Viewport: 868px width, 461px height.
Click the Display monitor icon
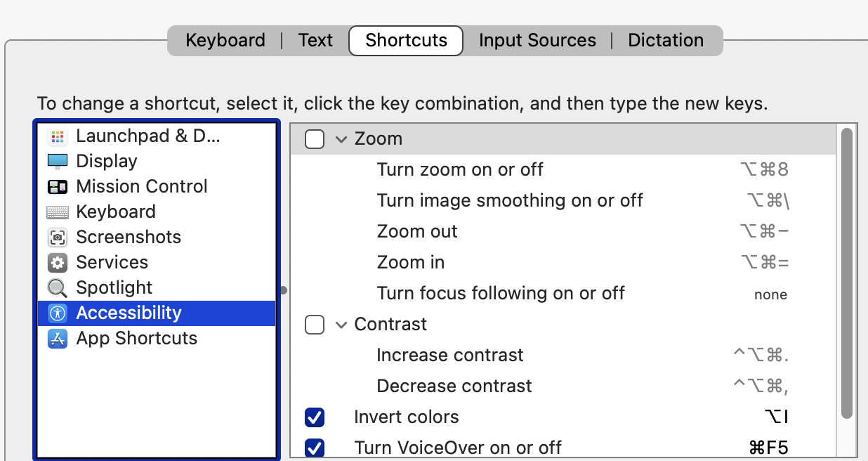[x=58, y=162]
